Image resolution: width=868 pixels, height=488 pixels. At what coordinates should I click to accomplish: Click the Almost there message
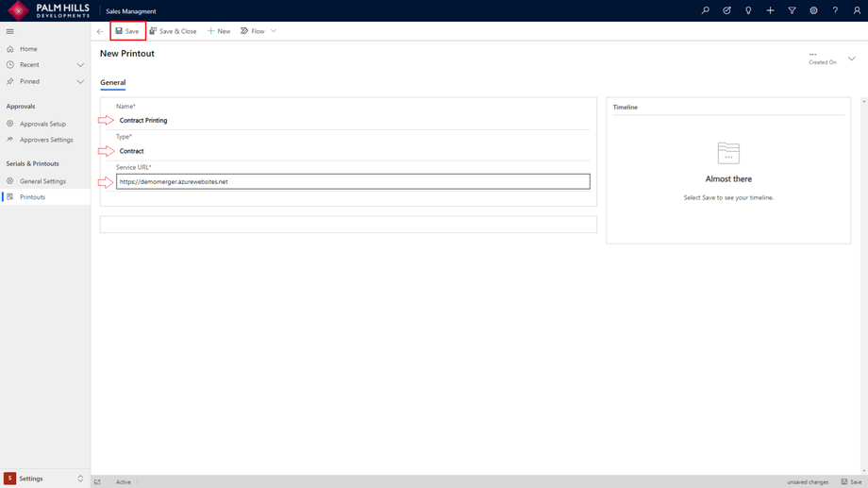[x=728, y=179]
